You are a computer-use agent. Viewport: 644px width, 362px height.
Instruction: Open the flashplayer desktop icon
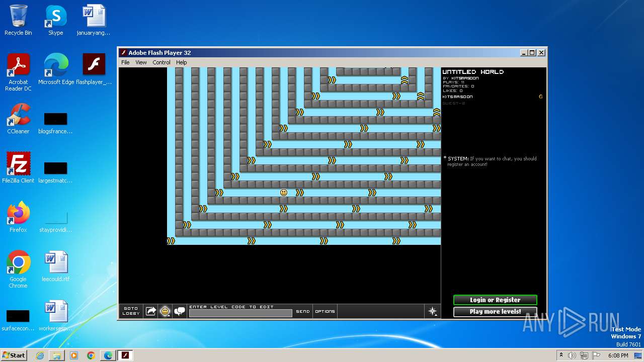[94, 69]
